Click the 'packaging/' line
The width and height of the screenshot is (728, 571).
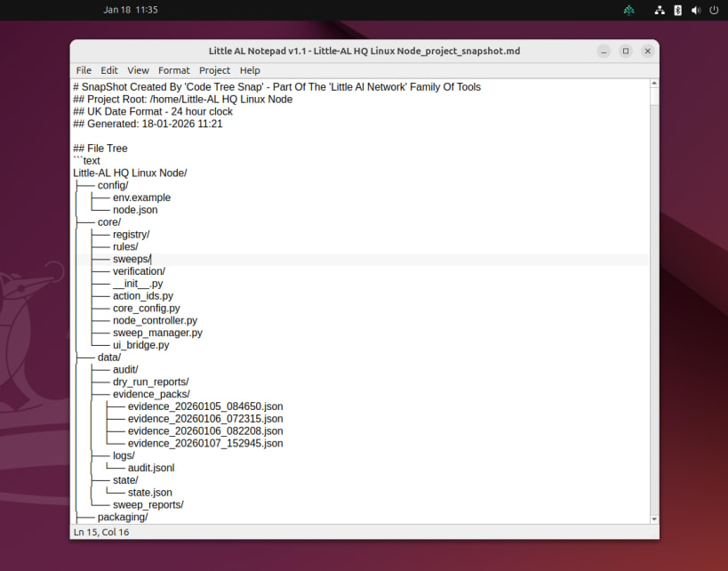pyautogui.click(x=123, y=517)
